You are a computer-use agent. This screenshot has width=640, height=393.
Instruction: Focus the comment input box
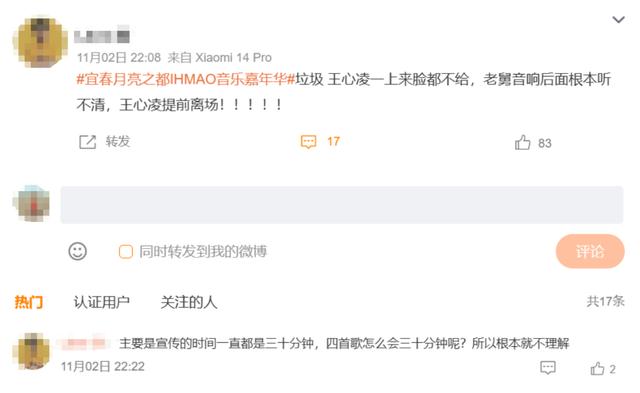(342, 205)
